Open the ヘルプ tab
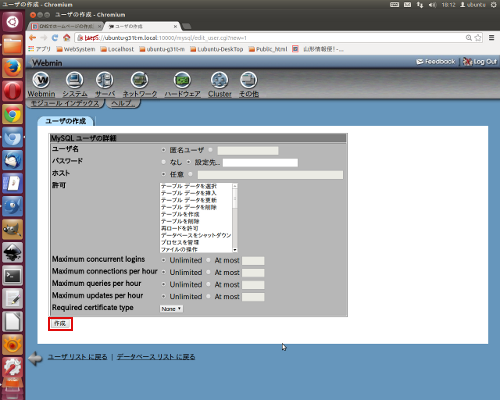The height and width of the screenshot is (400, 500). point(123,103)
